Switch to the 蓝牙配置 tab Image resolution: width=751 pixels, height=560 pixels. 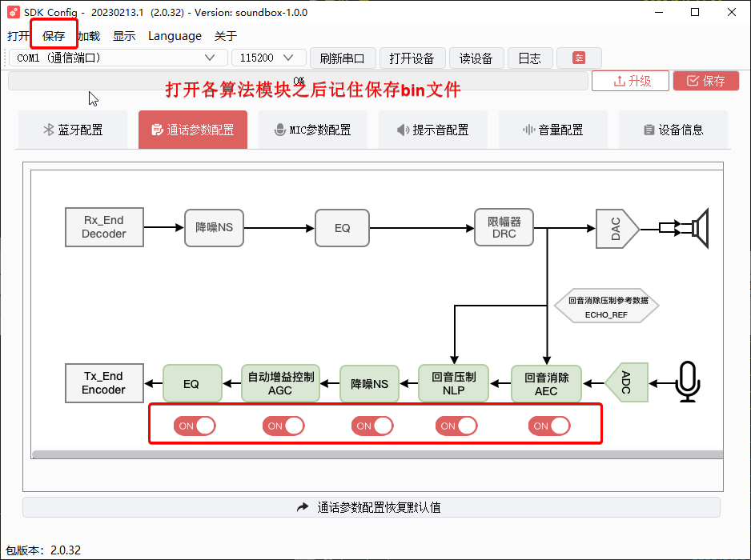(x=73, y=130)
